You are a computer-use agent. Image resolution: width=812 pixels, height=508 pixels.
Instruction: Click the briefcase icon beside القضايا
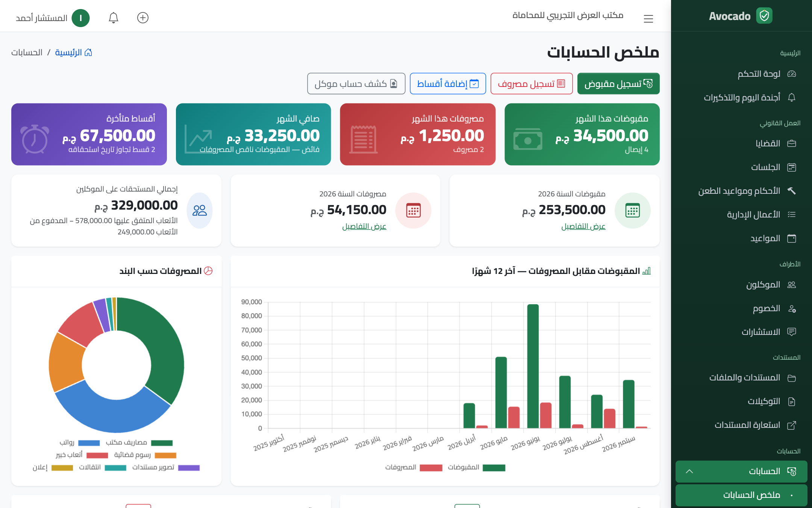pyautogui.click(x=792, y=143)
